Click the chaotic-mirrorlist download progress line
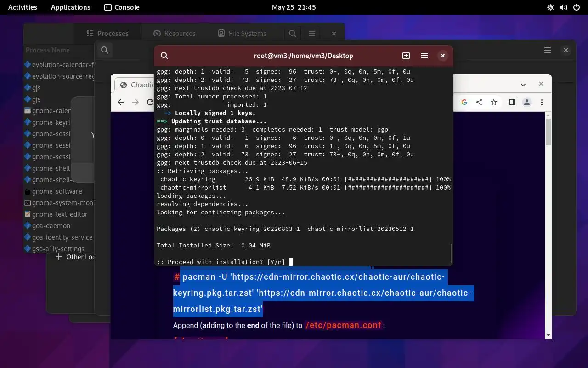This screenshot has width=588, height=368. [x=304, y=187]
